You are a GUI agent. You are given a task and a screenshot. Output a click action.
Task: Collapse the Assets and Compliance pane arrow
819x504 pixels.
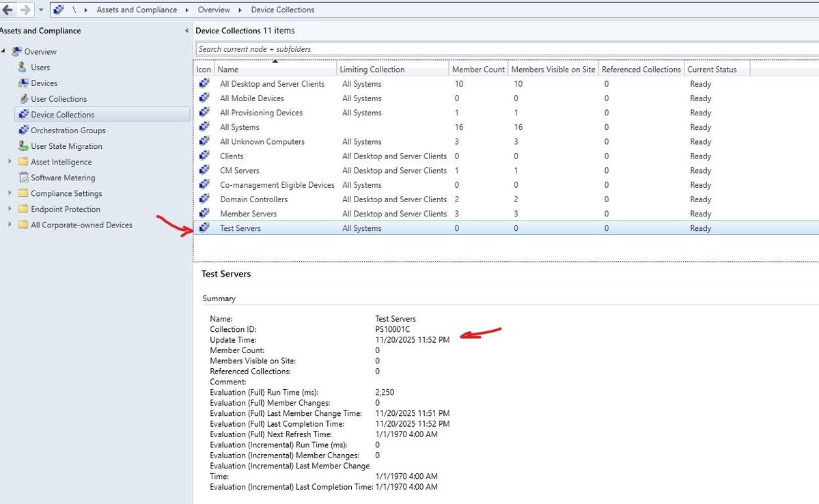(x=186, y=30)
